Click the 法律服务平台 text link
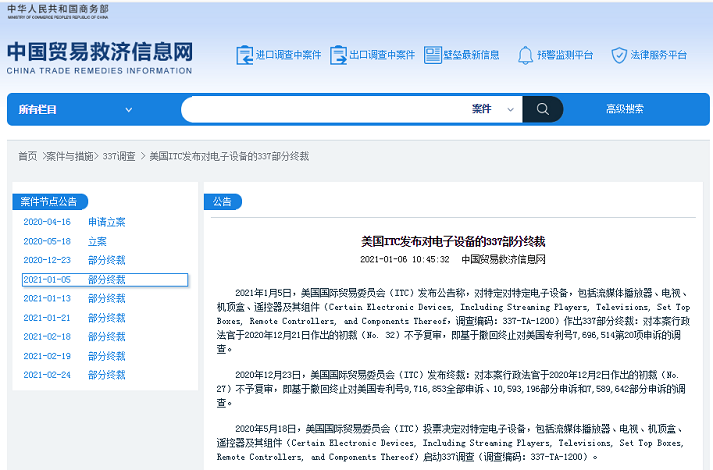The height and width of the screenshot is (470, 713). [x=658, y=55]
